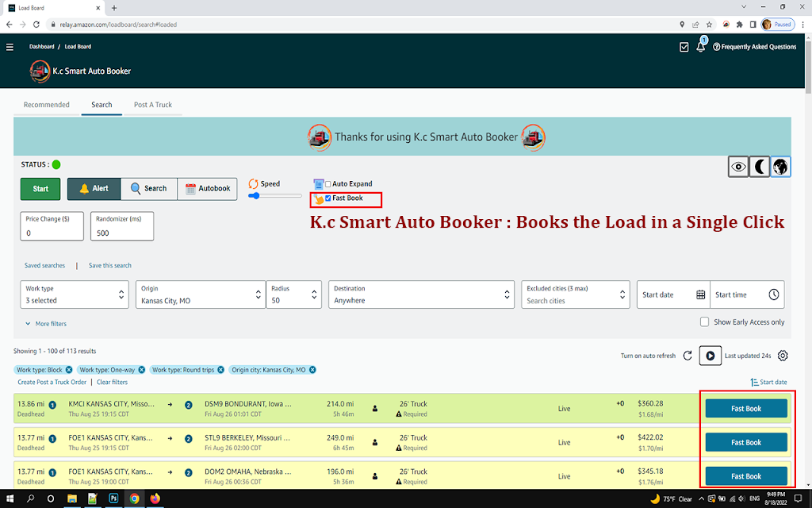The image size is (812, 508).
Task: Check Show Early Access only
Action: 705,322
